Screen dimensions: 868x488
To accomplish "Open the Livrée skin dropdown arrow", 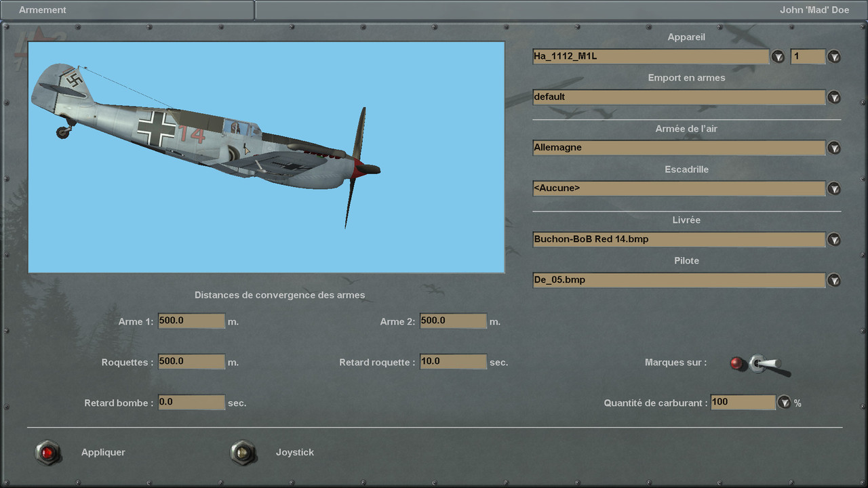I will pos(834,239).
